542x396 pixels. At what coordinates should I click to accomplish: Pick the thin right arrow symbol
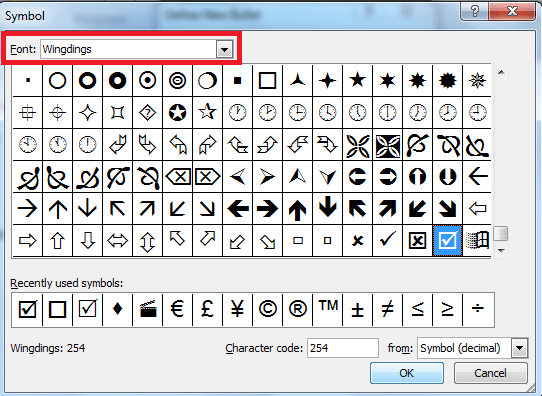click(27, 208)
